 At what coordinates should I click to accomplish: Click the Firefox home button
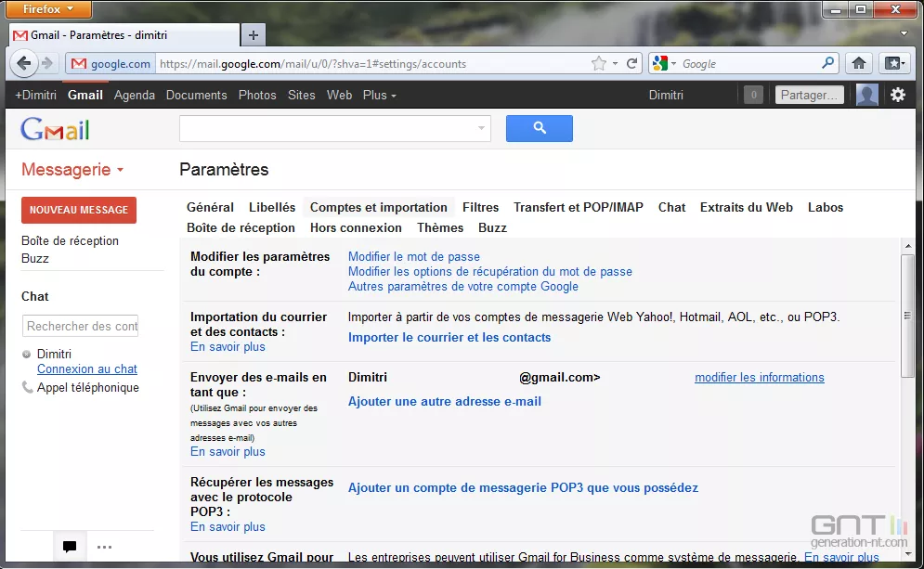click(859, 64)
